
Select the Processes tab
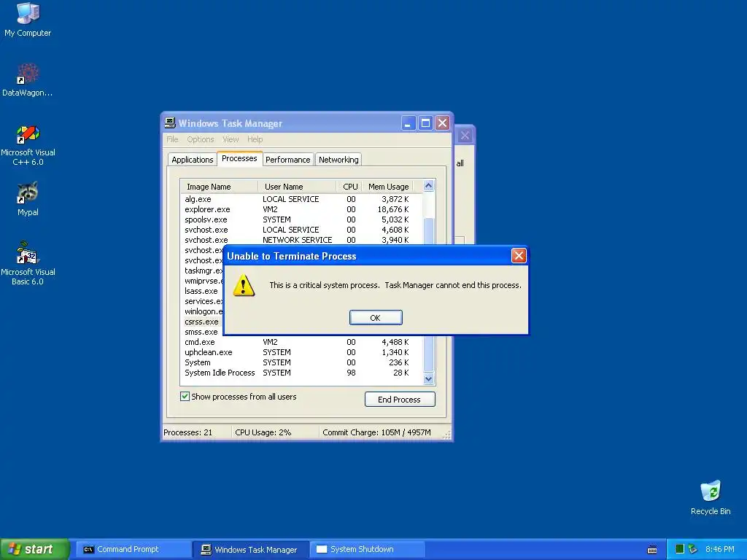click(239, 158)
